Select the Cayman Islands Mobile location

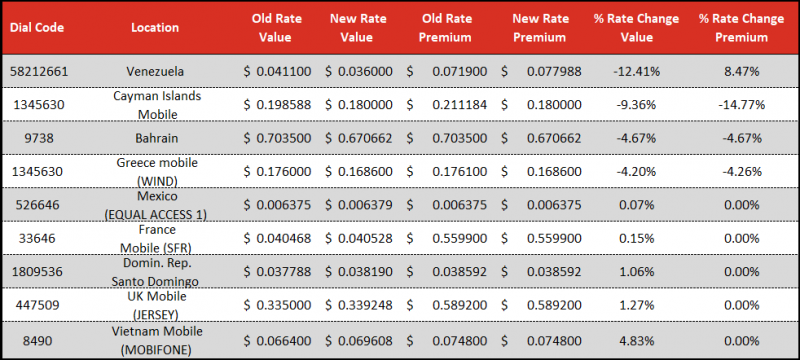[x=157, y=105]
